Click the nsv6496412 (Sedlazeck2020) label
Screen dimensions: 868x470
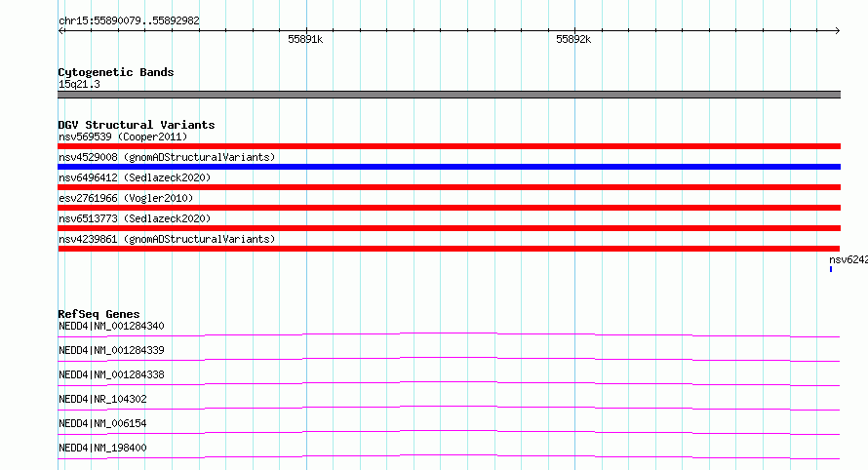pyautogui.click(x=135, y=177)
